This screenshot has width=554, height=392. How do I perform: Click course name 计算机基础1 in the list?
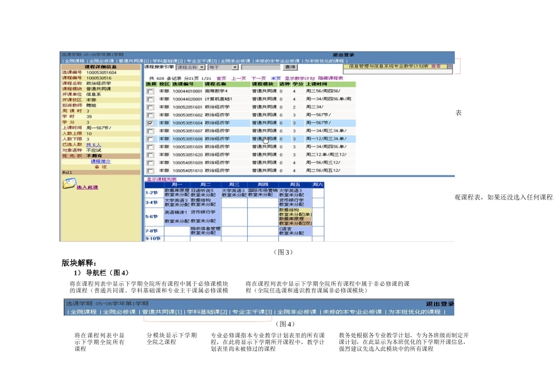pos(218,99)
